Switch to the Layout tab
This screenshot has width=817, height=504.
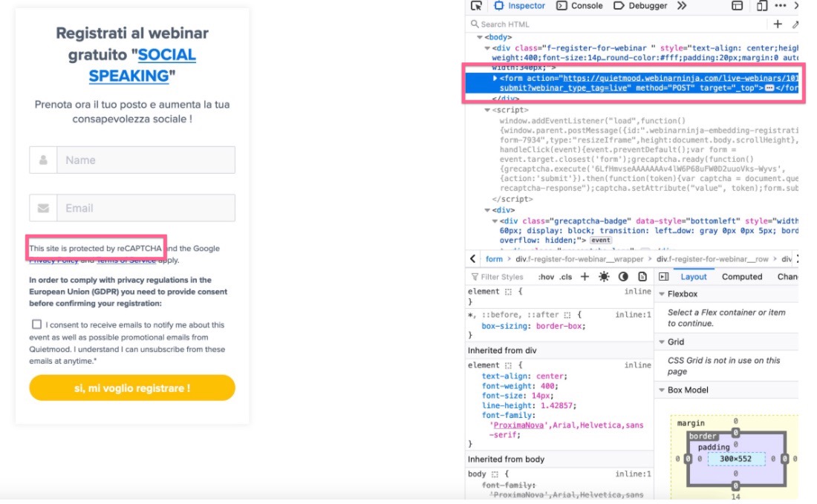pos(694,277)
